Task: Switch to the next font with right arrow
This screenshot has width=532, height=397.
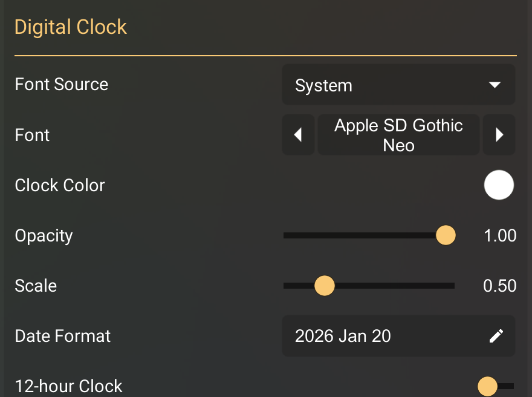Action: [x=499, y=135]
